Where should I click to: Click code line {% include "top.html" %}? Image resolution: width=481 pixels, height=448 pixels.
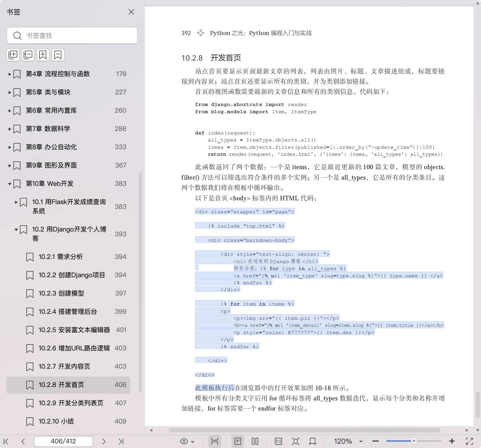pyautogui.click(x=246, y=226)
